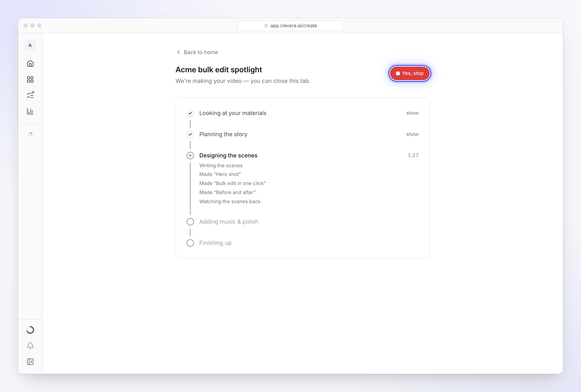Click the small spinner below the sidebar divider
Image resolution: width=581 pixels, height=392 pixels.
pos(30,134)
